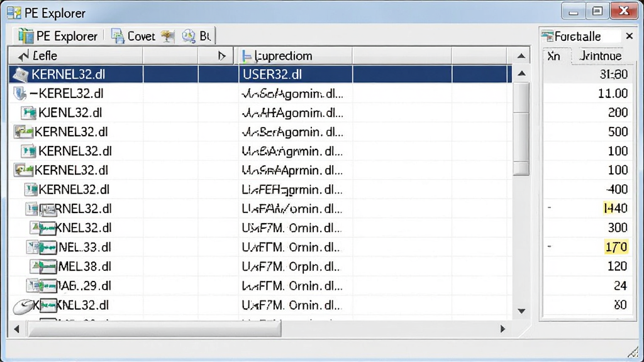644x362 pixels.
Task: Click the horizontal scrollbar left arrow
Action: click(x=16, y=329)
